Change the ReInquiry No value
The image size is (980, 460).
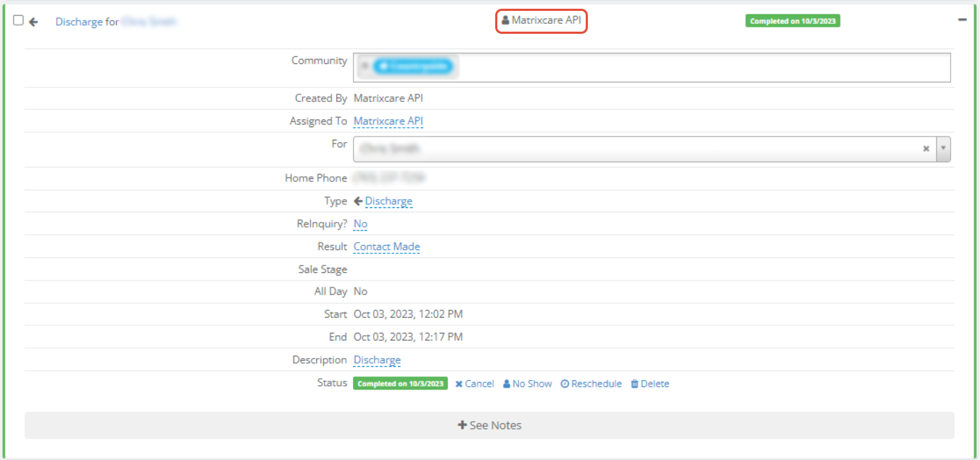pyautogui.click(x=360, y=224)
